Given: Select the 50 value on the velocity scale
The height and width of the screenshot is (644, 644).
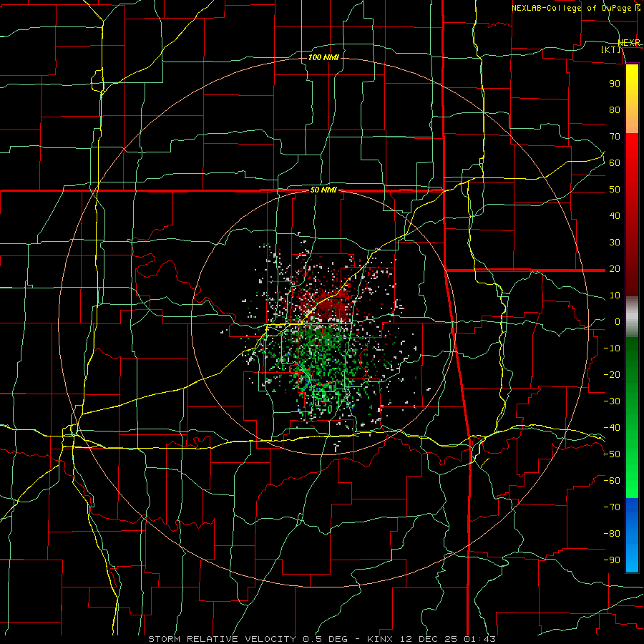Looking at the screenshot, I should pyautogui.click(x=615, y=190).
